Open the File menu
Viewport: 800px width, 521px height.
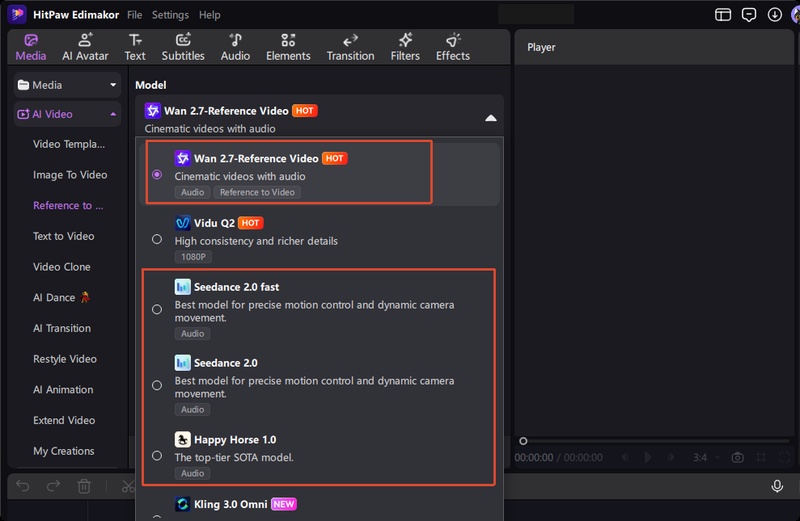(135, 15)
